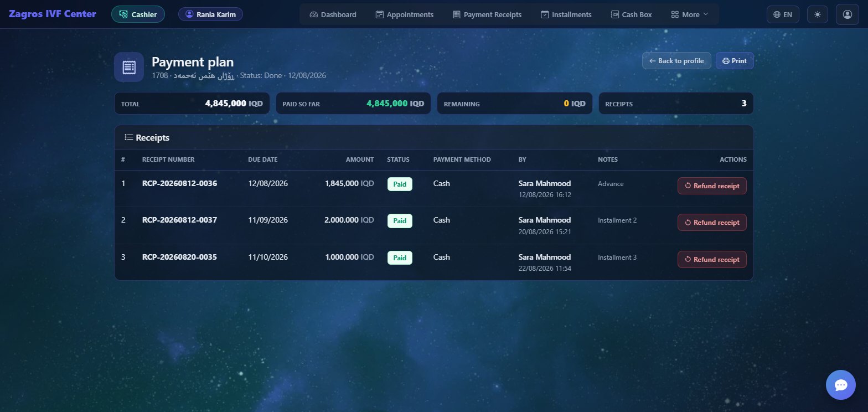Image resolution: width=868 pixels, height=412 pixels.
Task: Click the TOTAL summary card
Action: click(192, 104)
